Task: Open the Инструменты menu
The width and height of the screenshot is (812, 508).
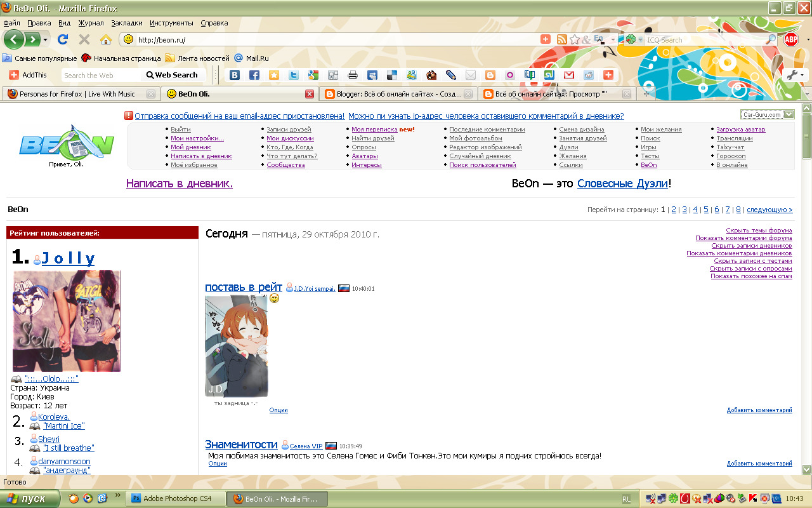Action: (172, 23)
